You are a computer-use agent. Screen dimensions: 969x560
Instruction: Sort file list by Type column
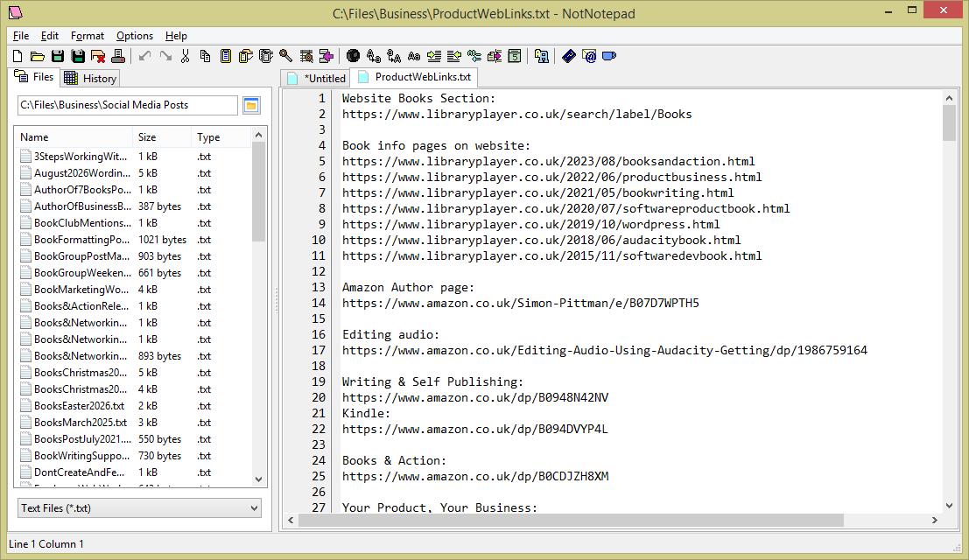(x=221, y=137)
